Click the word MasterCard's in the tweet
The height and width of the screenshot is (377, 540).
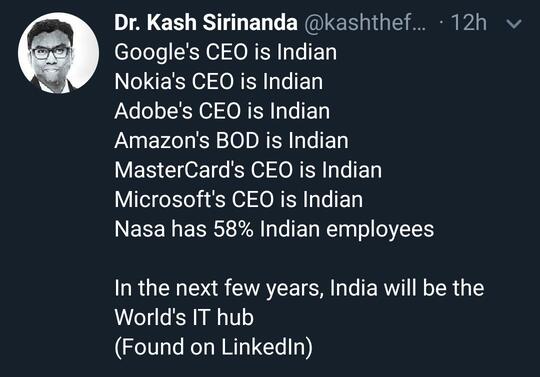point(179,170)
